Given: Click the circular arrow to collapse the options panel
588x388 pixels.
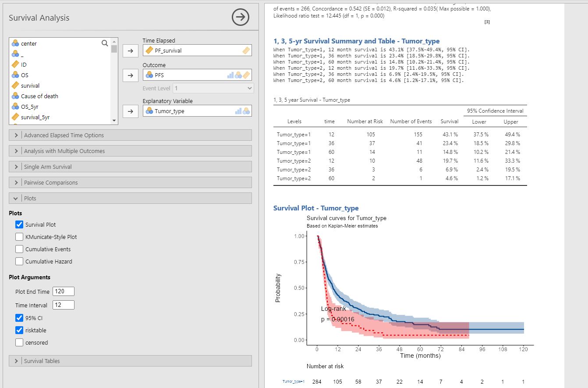Looking at the screenshot, I should 240,18.
